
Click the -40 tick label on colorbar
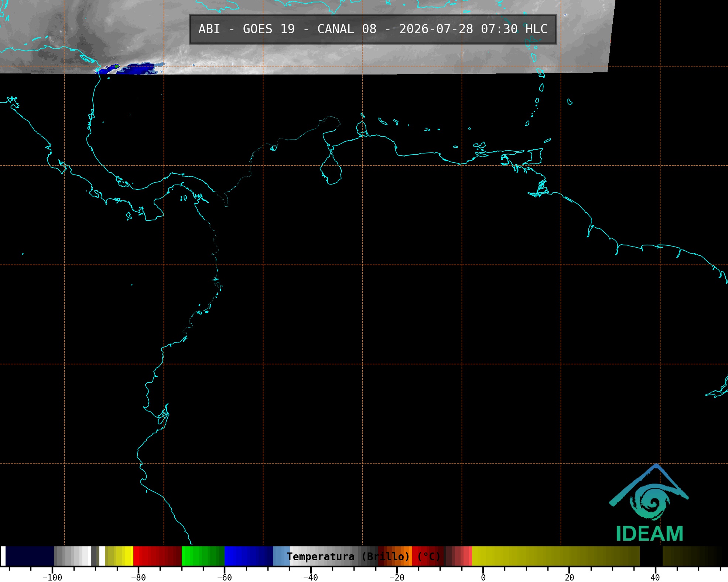310,578
